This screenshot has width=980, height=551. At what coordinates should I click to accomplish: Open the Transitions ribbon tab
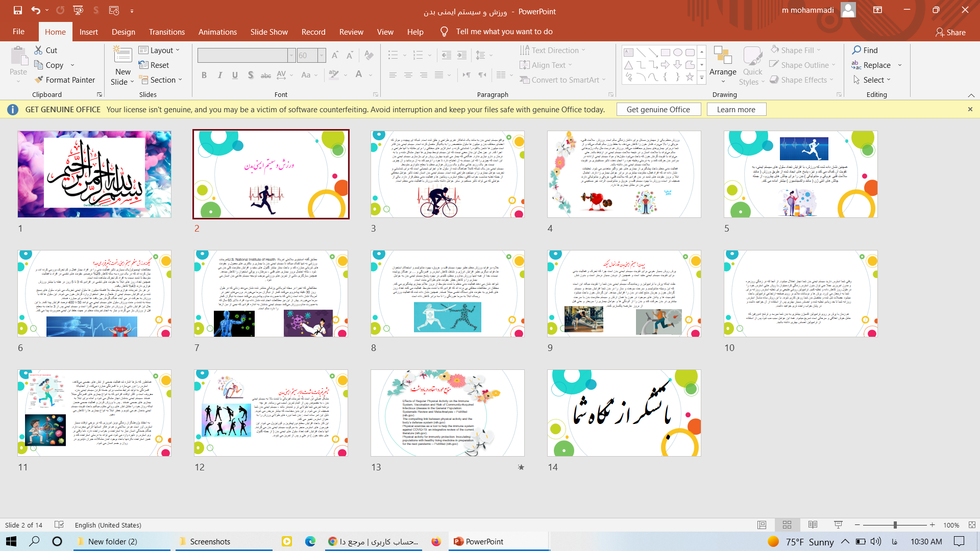pyautogui.click(x=166, y=32)
